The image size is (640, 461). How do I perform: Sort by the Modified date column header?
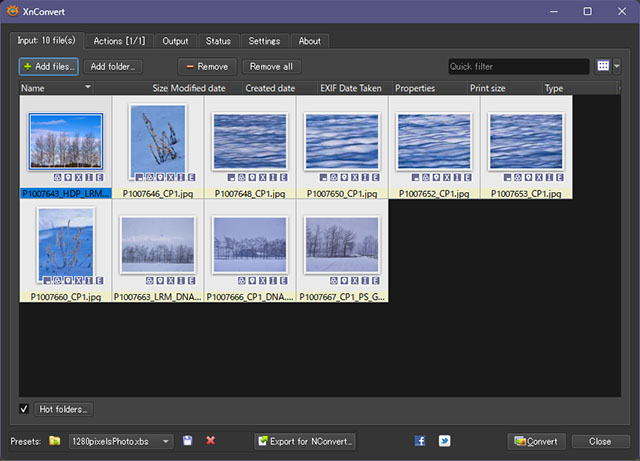coord(206,88)
